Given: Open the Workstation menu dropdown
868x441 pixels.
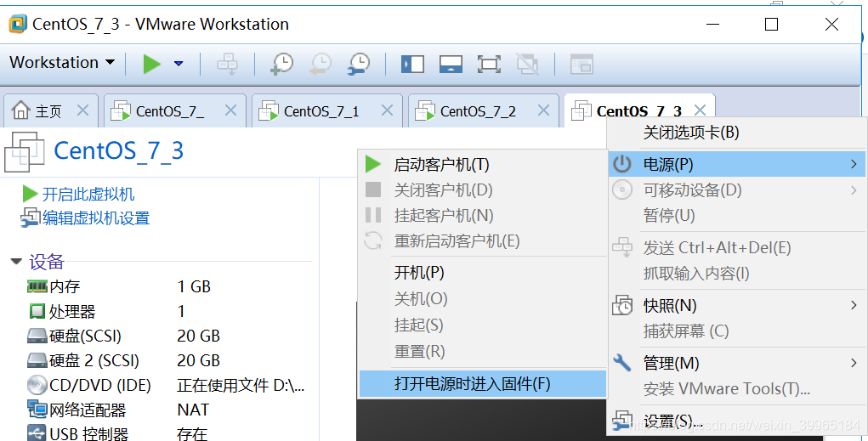Looking at the screenshot, I should [x=62, y=63].
